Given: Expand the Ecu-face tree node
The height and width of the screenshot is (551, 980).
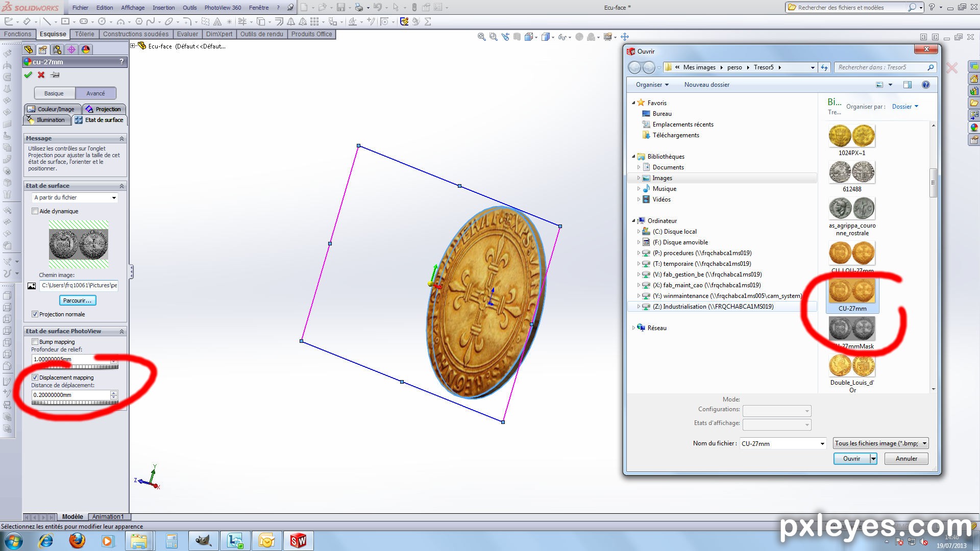Looking at the screenshot, I should click(x=133, y=46).
